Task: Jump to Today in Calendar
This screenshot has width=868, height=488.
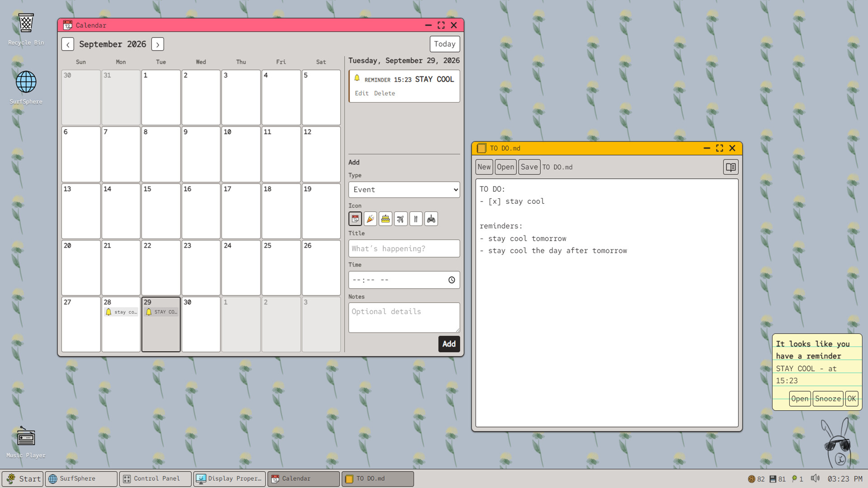Action: click(x=444, y=44)
